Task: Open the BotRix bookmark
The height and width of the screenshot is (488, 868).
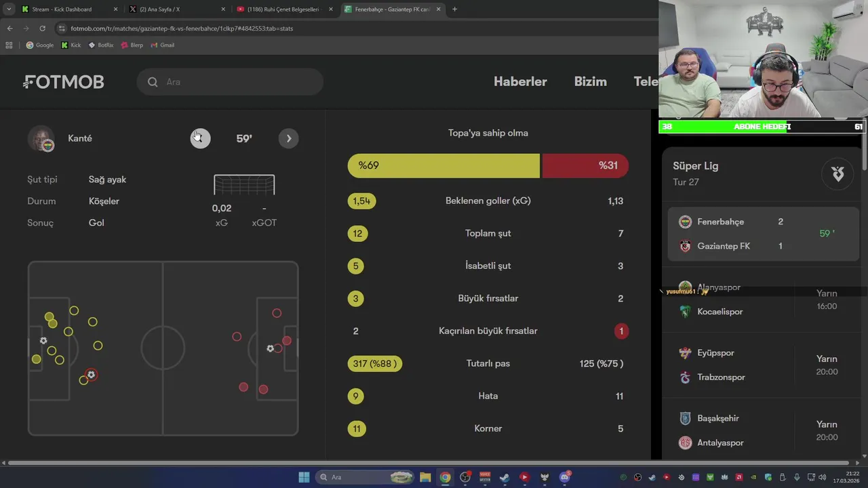Action: (100, 45)
